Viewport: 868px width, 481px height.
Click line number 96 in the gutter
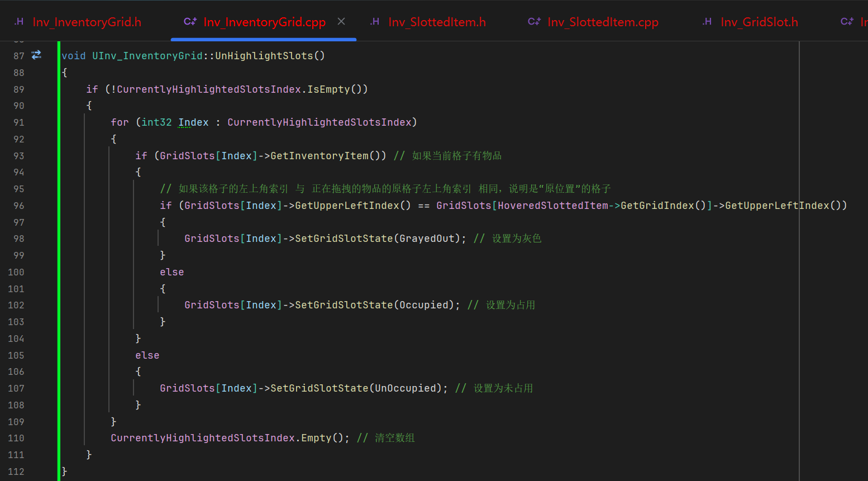19,206
